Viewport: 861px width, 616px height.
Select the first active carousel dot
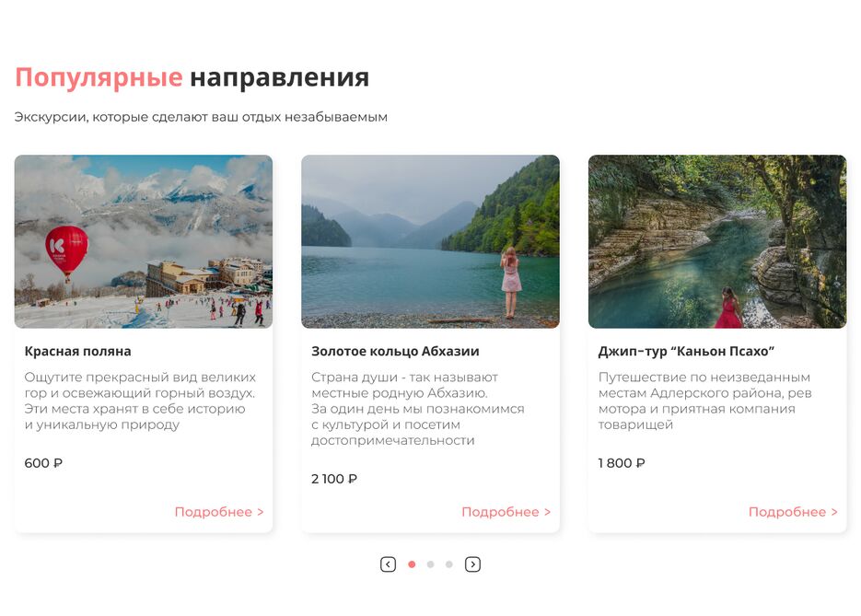[x=412, y=564]
